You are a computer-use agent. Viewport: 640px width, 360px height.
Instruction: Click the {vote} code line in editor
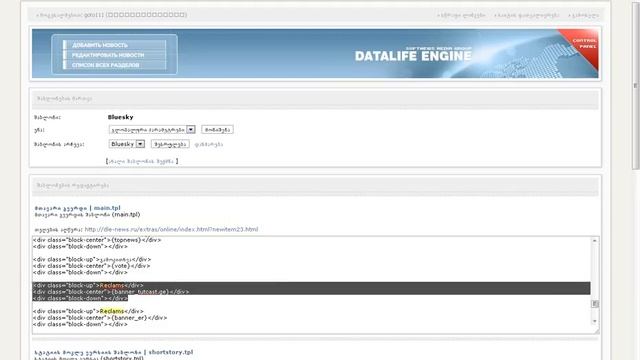click(x=91, y=266)
